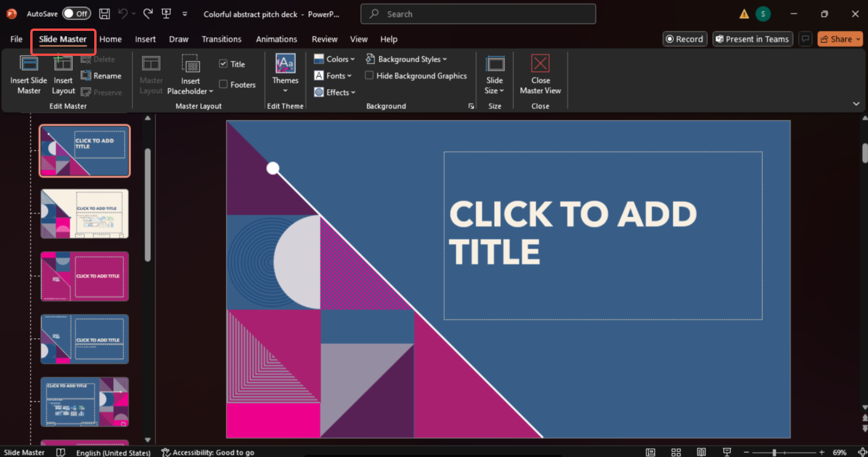The image size is (868, 457).
Task: Click English (United States) language indicator
Action: click(x=113, y=452)
